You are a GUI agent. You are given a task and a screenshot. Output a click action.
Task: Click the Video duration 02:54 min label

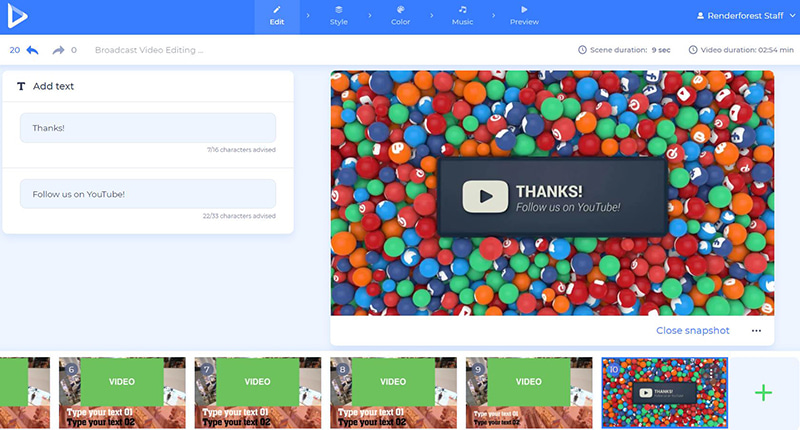747,50
